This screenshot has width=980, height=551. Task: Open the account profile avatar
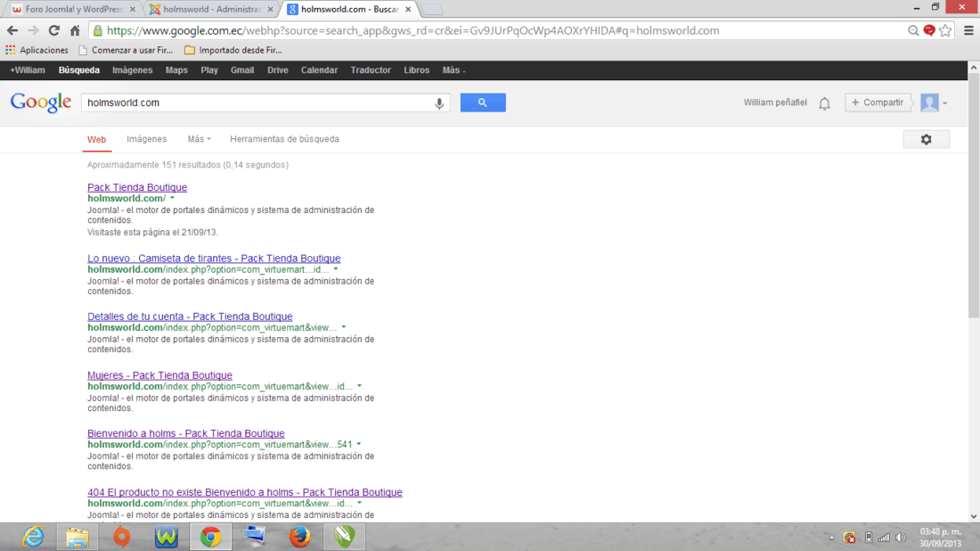point(929,103)
